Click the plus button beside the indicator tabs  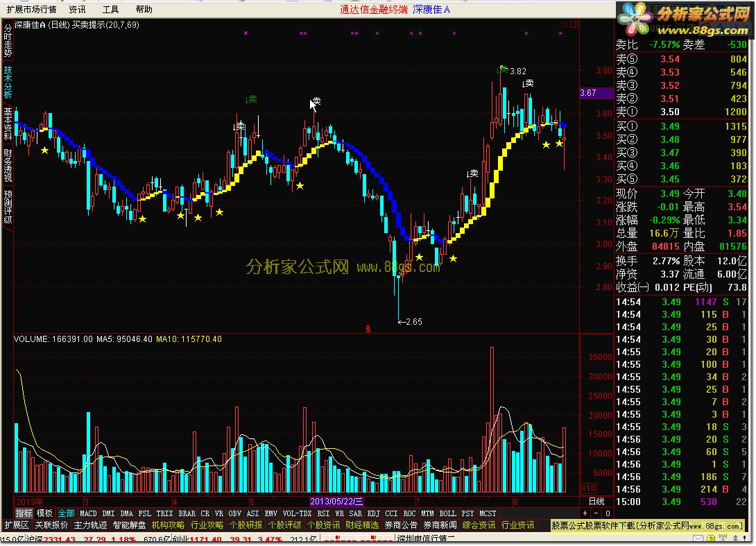585,513
